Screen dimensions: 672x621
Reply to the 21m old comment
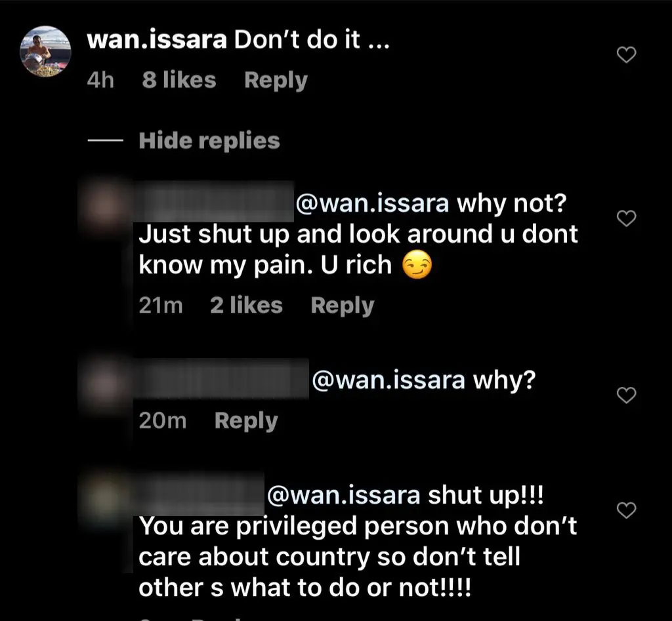click(x=343, y=306)
